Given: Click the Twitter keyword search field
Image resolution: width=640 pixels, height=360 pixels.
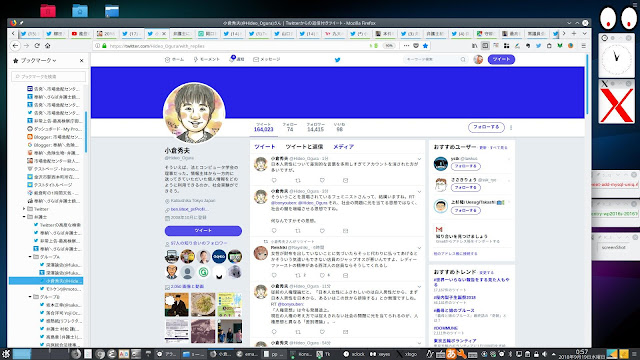Looking at the screenshot, I should tap(435, 60).
